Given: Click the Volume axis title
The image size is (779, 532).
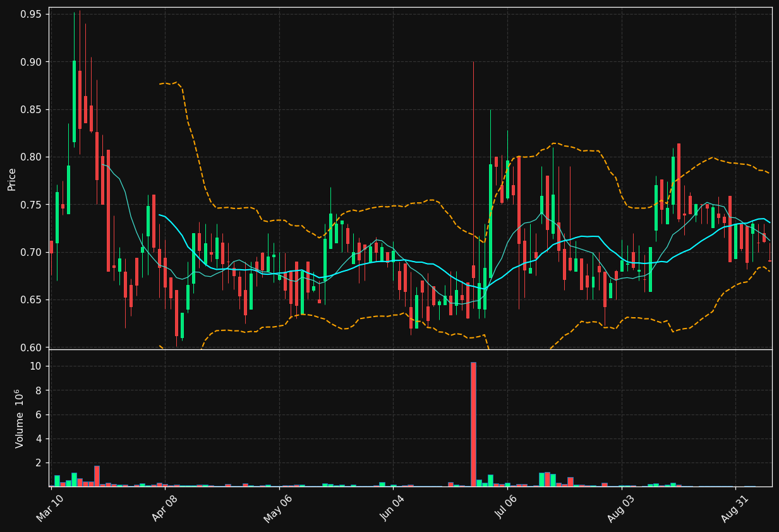Looking at the screenshot, I should click(20, 418).
